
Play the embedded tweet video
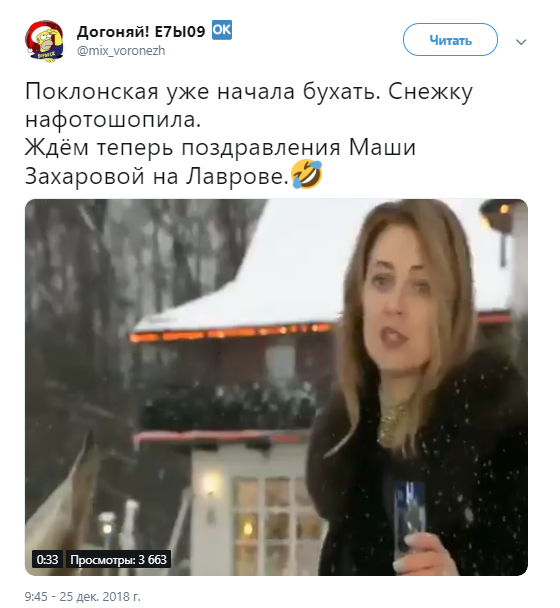coord(276,387)
